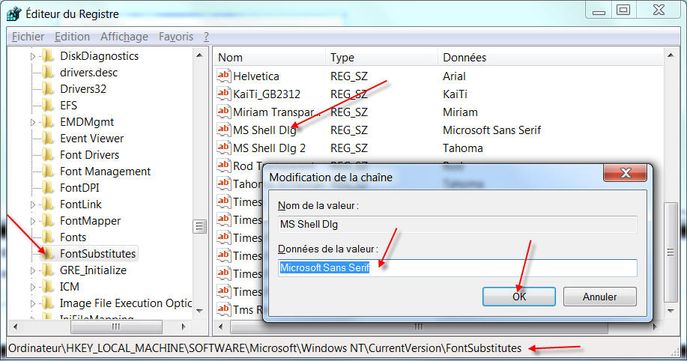687x361 pixels.
Task: Select the Font Drivers folder icon
Action: (x=48, y=155)
